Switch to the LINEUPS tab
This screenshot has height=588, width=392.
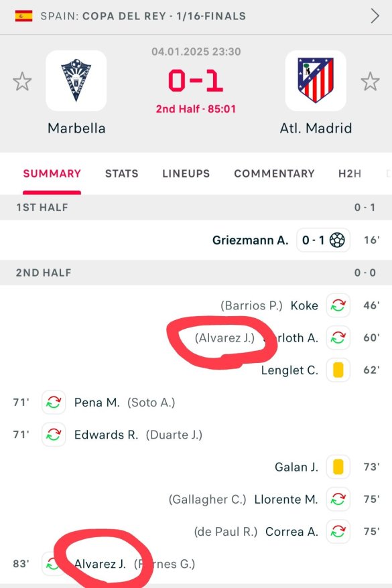[x=186, y=173]
